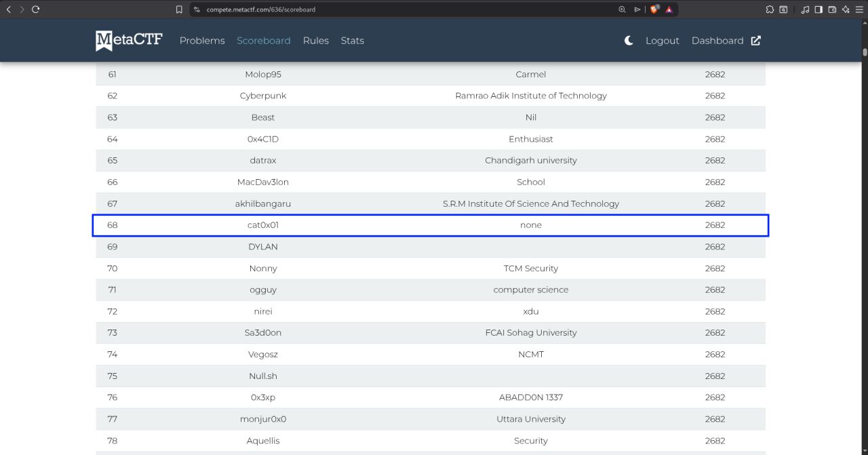The height and width of the screenshot is (455, 868).
Task: Click the computer science affiliation
Action: [531, 290]
